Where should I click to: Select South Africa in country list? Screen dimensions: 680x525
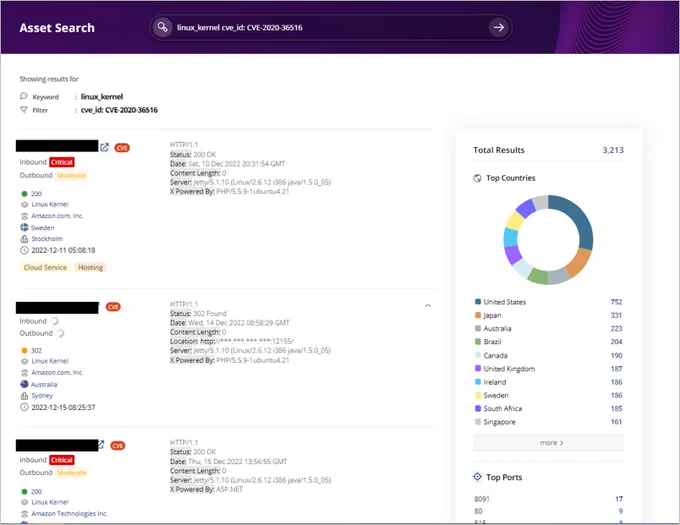click(503, 408)
